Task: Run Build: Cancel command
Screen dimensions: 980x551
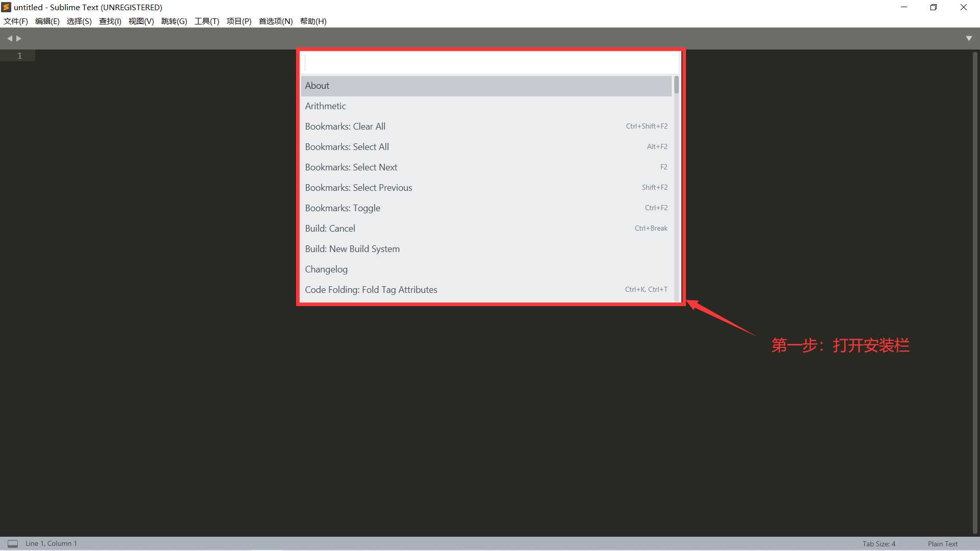Action: pos(486,229)
